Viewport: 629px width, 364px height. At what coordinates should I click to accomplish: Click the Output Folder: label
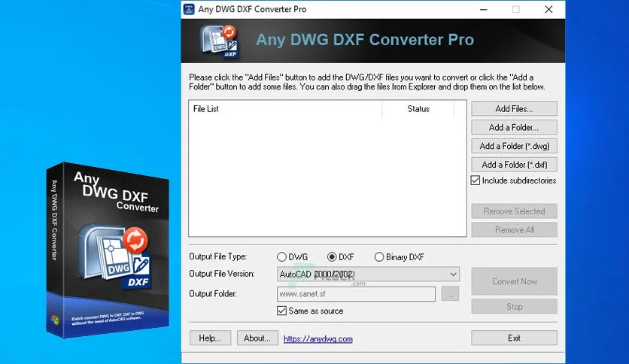[x=213, y=293]
